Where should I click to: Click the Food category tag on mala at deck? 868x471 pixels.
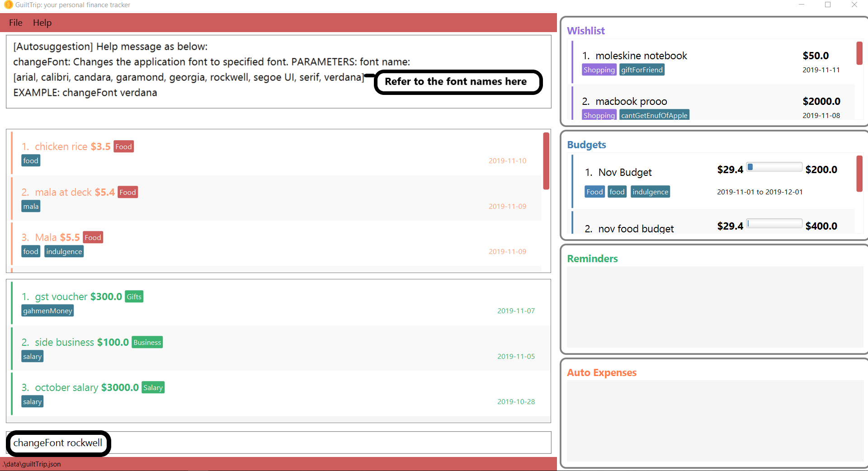127,192
